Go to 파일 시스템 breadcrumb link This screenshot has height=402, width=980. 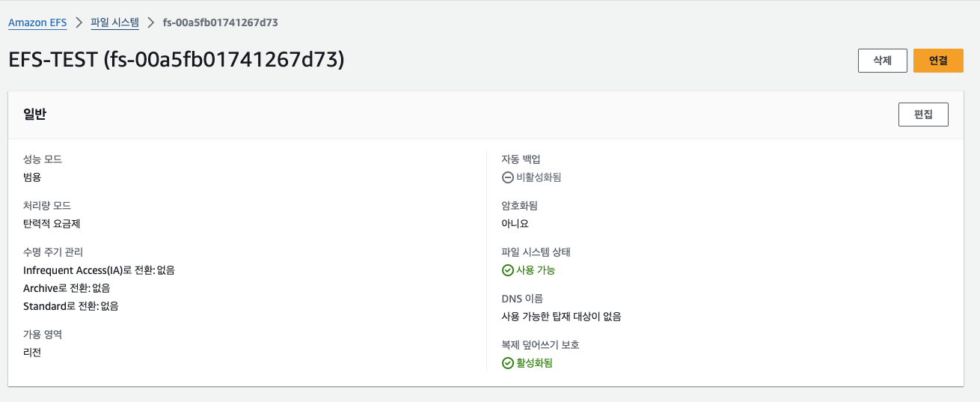click(114, 22)
